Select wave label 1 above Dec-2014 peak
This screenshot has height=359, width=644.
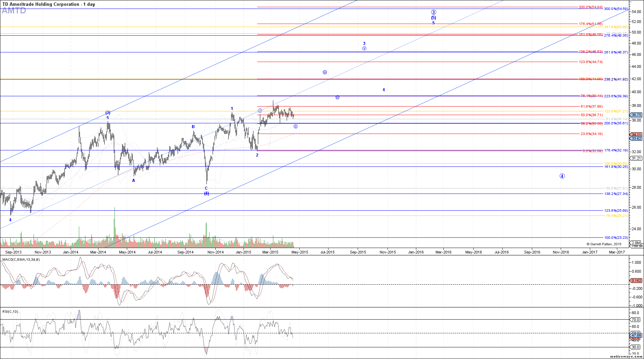tap(232, 109)
